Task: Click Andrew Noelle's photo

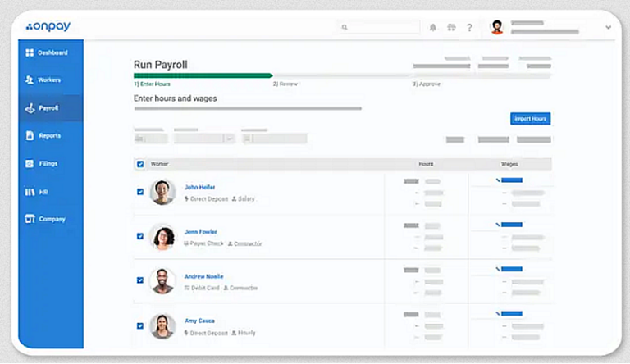Action: (162, 281)
